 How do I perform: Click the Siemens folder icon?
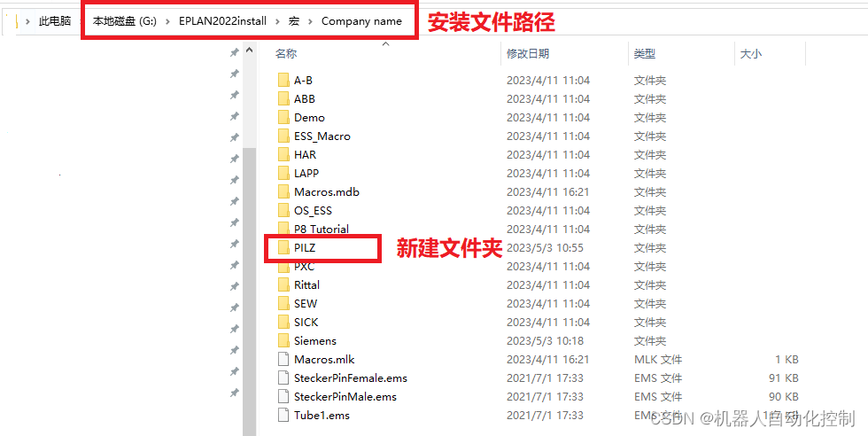(x=283, y=340)
